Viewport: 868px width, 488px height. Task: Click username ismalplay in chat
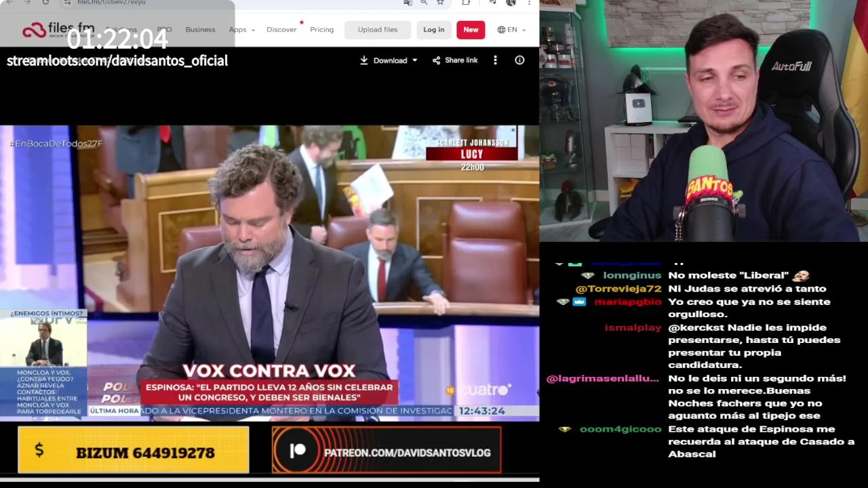(633, 327)
